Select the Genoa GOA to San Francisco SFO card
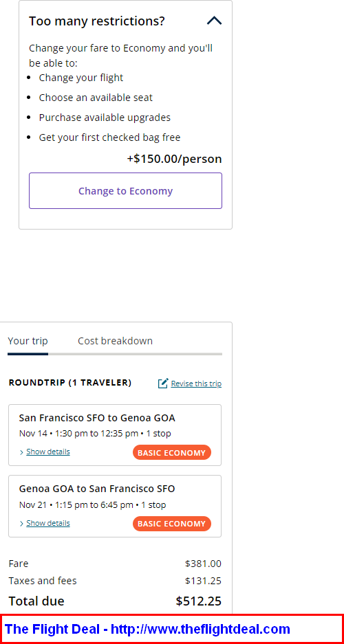This screenshot has height=644, width=344. click(x=115, y=506)
